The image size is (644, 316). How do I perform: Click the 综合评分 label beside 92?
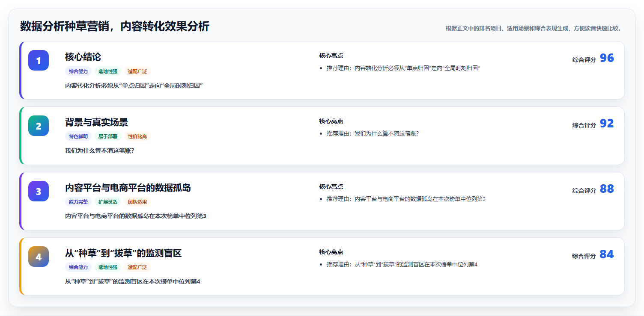click(584, 125)
